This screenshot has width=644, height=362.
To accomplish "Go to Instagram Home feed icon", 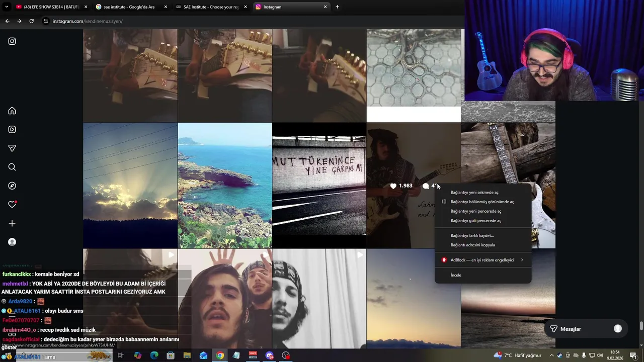I will 12,111.
